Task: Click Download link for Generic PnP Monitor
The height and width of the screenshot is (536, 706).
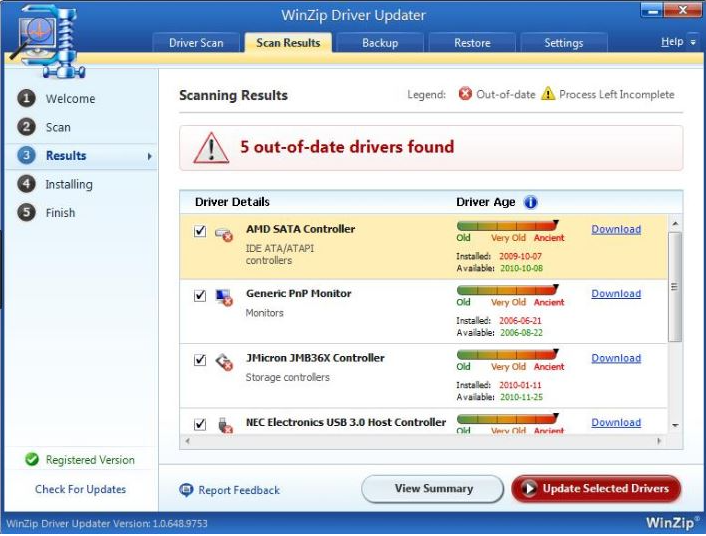Action: pyautogui.click(x=616, y=294)
